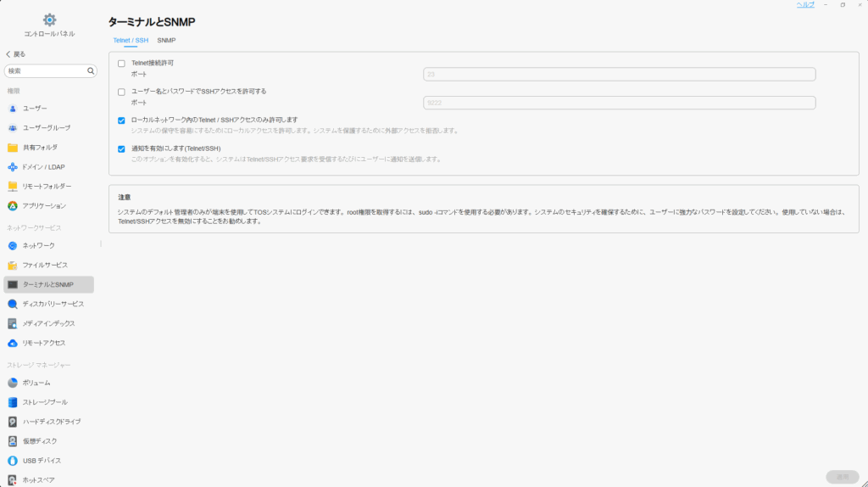Open the メディアインデックス icon
The height and width of the screenshot is (487, 868).
[x=13, y=323]
